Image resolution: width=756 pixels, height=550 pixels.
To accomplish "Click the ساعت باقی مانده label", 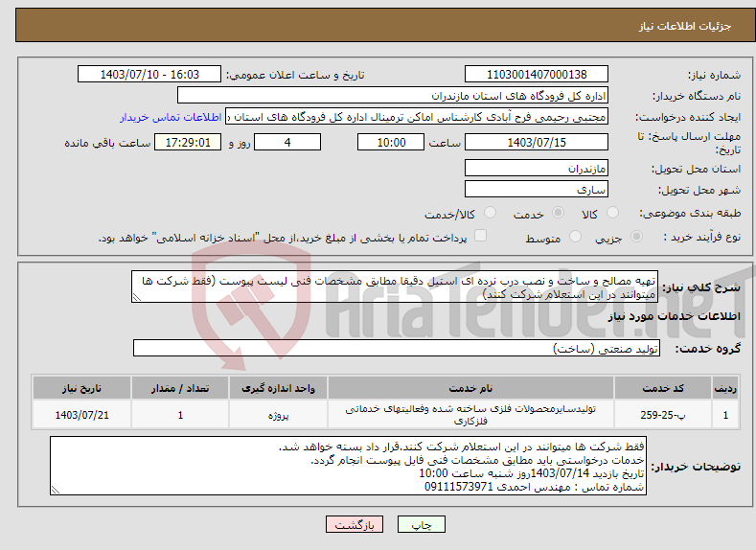I will (107, 143).
